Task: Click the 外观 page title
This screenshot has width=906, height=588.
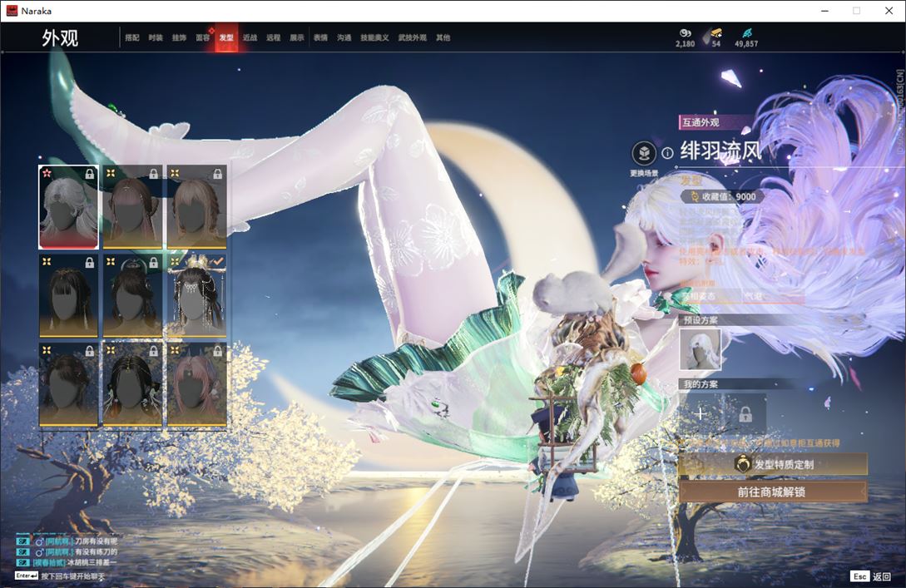Action: coord(60,38)
